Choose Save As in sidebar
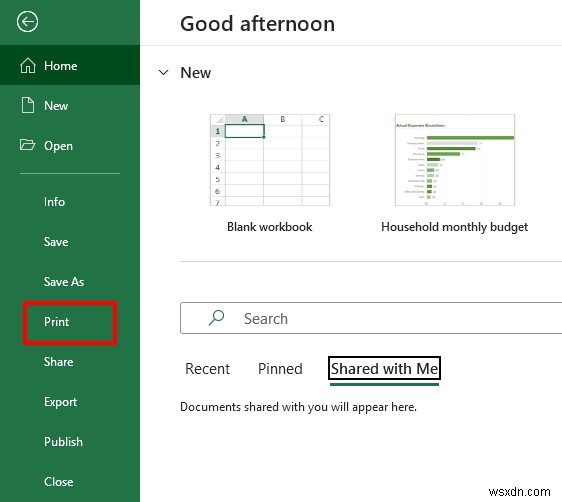This screenshot has height=502, width=562. [x=64, y=282]
